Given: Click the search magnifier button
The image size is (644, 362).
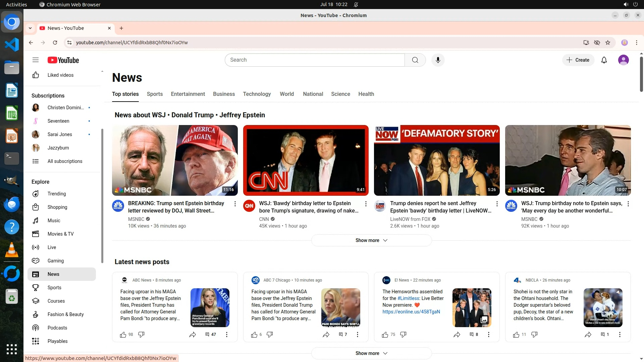Looking at the screenshot, I should tap(415, 60).
